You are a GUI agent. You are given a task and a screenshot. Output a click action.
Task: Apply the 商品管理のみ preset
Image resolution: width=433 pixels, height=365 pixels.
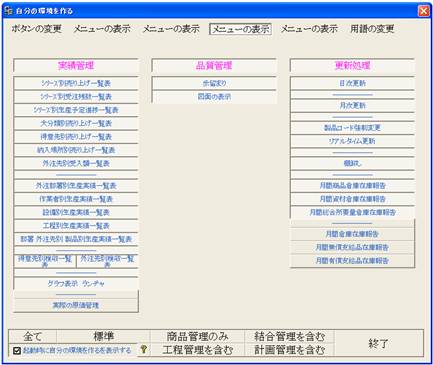coord(197,336)
